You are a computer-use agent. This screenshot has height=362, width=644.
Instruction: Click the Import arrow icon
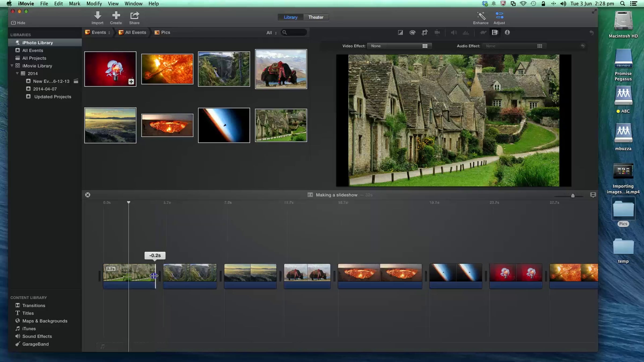[97, 16]
